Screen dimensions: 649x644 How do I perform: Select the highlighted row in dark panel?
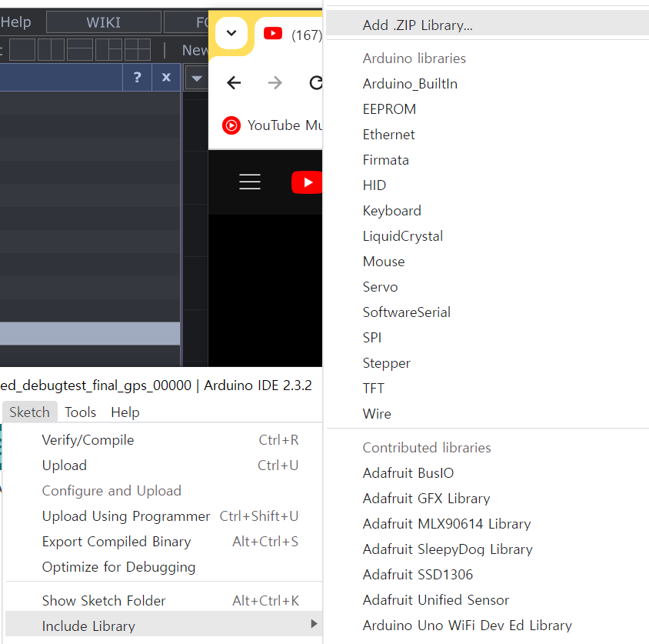[x=90, y=333]
